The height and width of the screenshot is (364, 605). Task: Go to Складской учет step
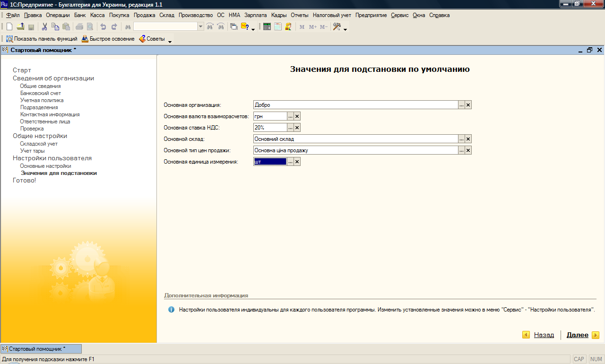click(39, 144)
